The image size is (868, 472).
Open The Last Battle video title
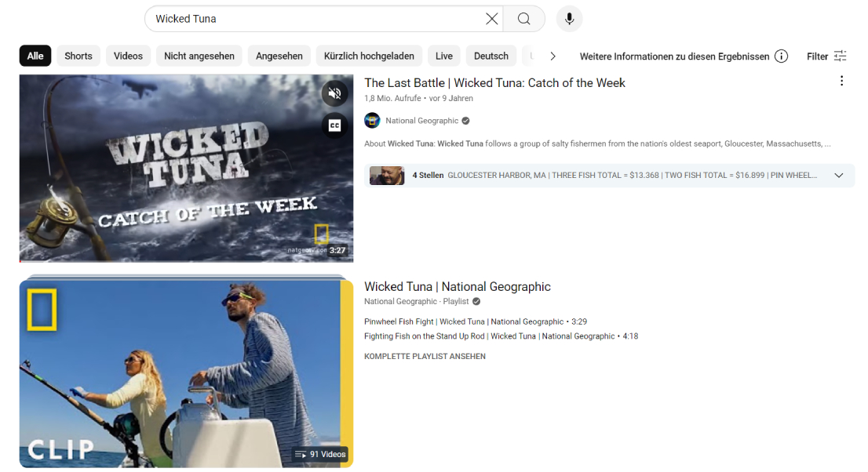click(x=495, y=83)
